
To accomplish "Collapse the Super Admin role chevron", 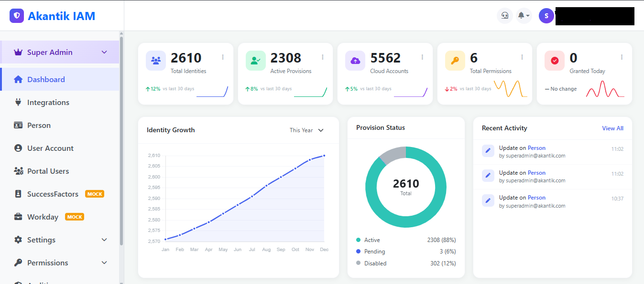I will (104, 52).
